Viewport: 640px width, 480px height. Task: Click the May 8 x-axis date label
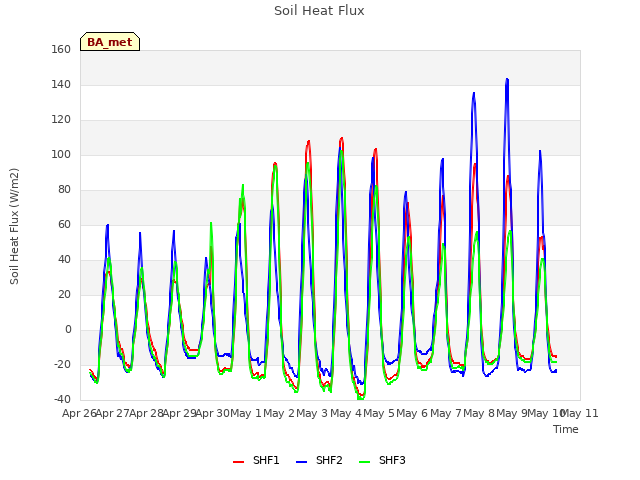tap(479, 413)
